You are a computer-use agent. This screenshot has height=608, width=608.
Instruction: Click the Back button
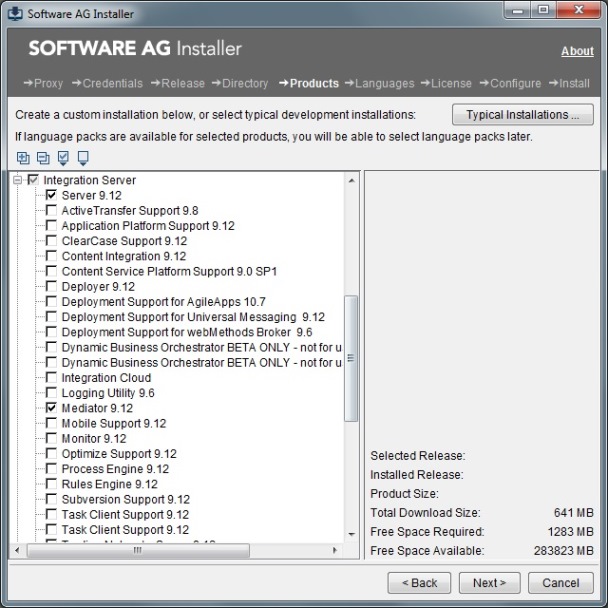tap(419, 583)
